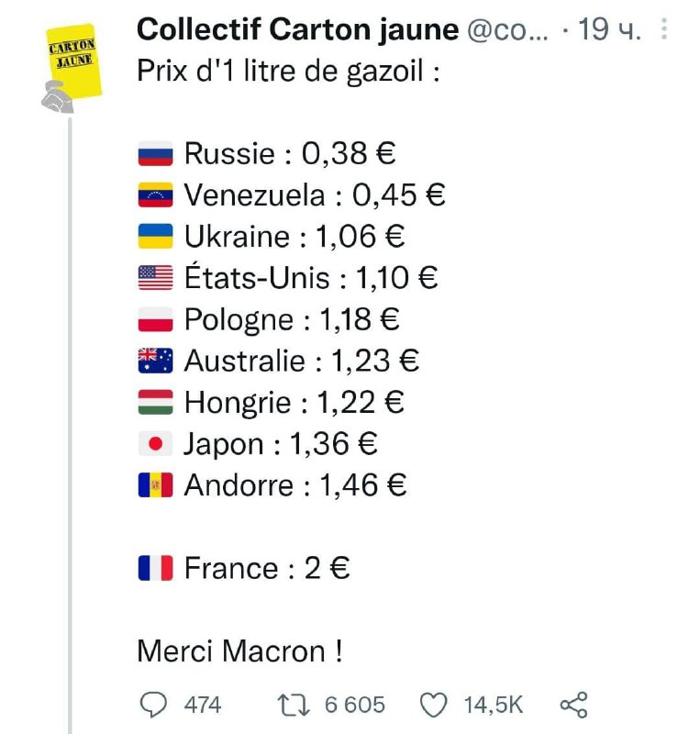The width and height of the screenshot is (700, 734).
Task: Click the Australia flag emoji
Action: tap(155, 361)
